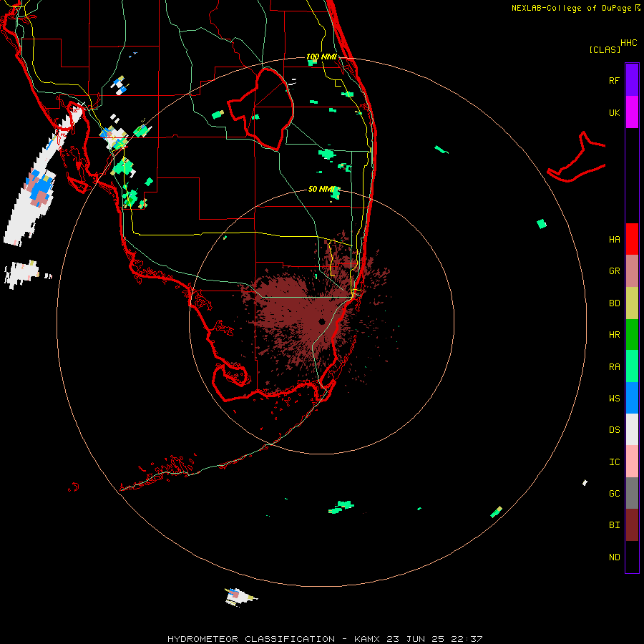Click the RF legend label
This screenshot has height=644, width=644.
pos(614,80)
